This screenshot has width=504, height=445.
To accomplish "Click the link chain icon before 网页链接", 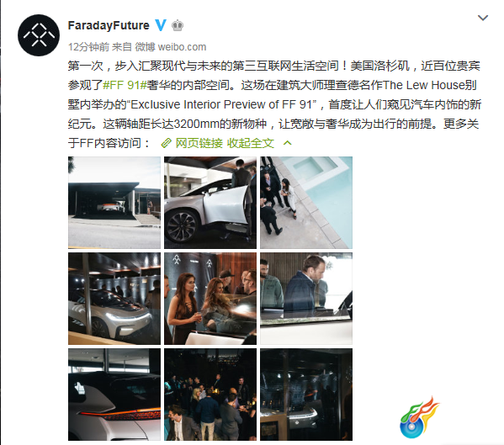I will pyautogui.click(x=166, y=143).
